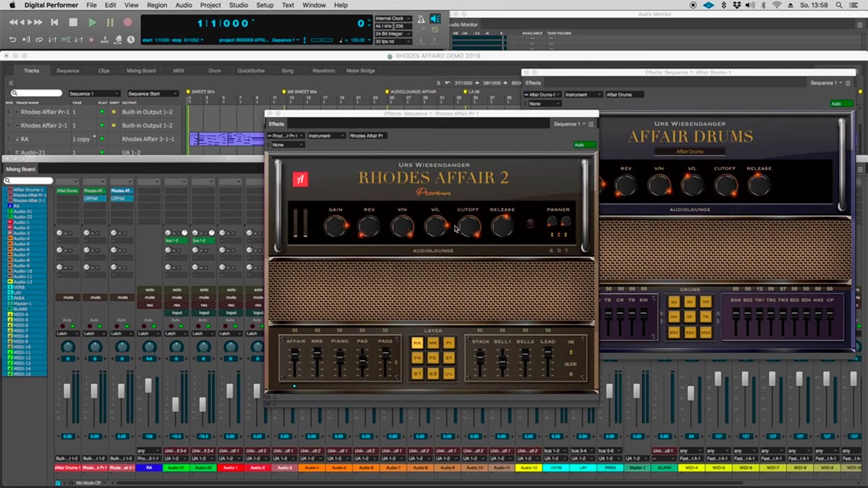Image resolution: width=868 pixels, height=488 pixels.
Task: Open the Region menu
Action: (156, 5)
